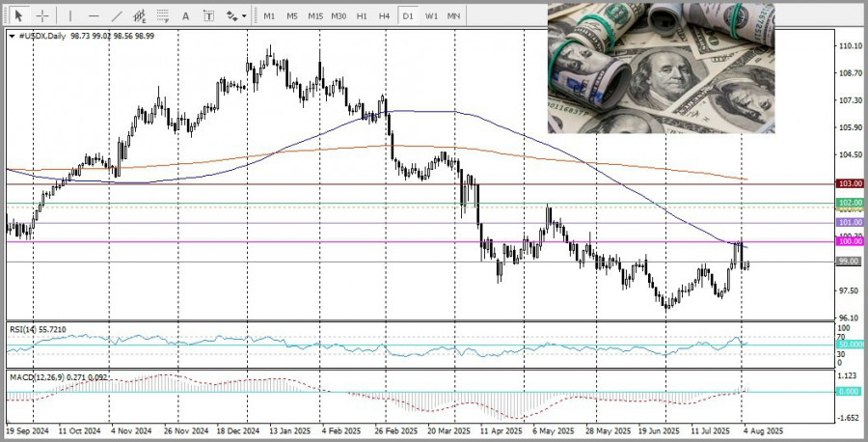This screenshot has width=868, height=442.
Task: Click the 108.70 price scale value
Action: (x=851, y=73)
